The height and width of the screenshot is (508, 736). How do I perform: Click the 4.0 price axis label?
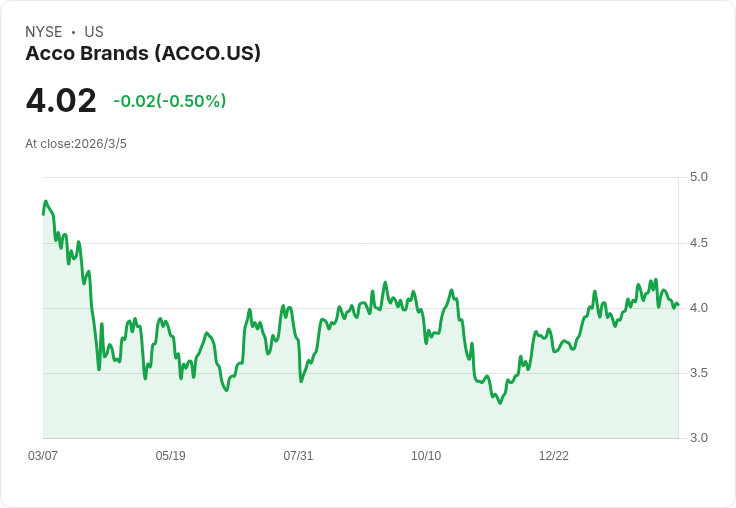[698, 308]
